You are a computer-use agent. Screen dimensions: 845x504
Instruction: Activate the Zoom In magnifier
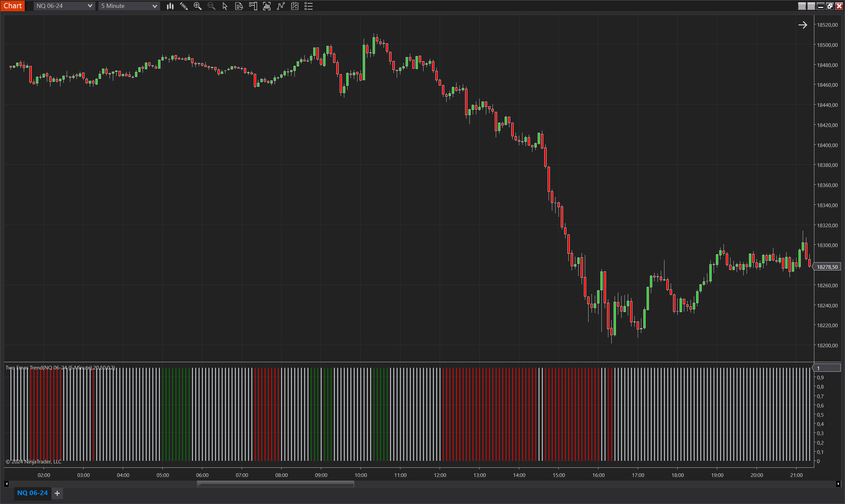[198, 6]
